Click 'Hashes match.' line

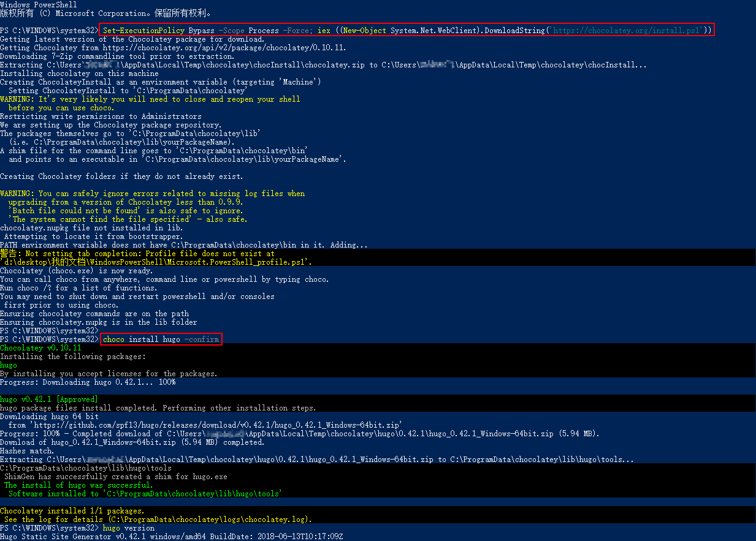click(x=28, y=450)
